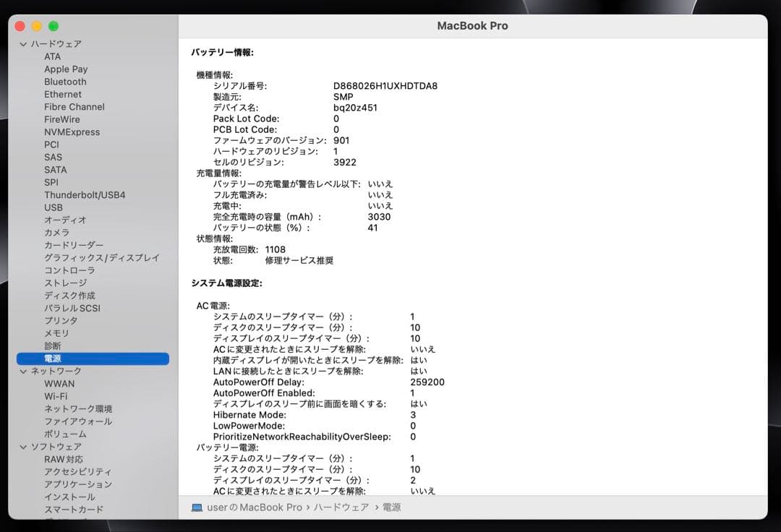Select Apple Pay in the sidebar
The height and width of the screenshot is (532, 781).
(x=66, y=69)
